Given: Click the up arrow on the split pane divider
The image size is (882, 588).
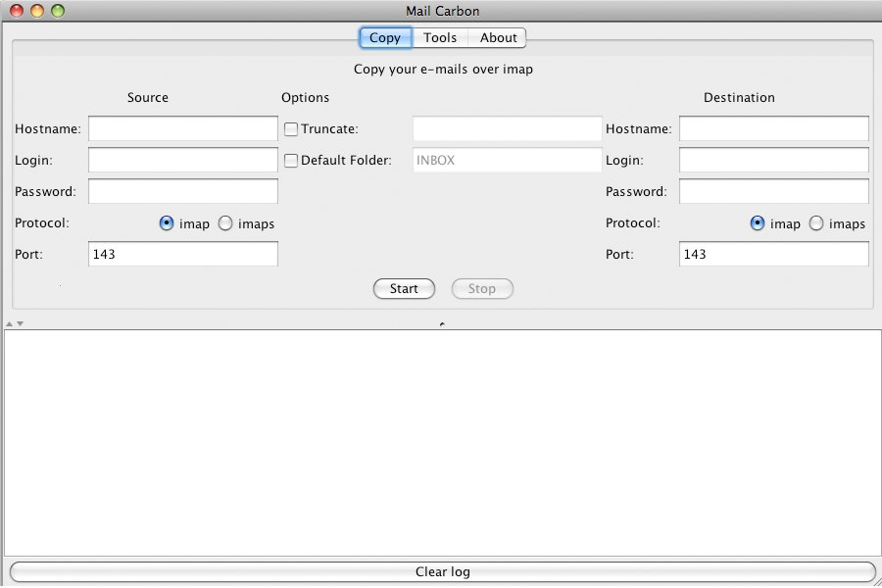Looking at the screenshot, I should [9, 324].
